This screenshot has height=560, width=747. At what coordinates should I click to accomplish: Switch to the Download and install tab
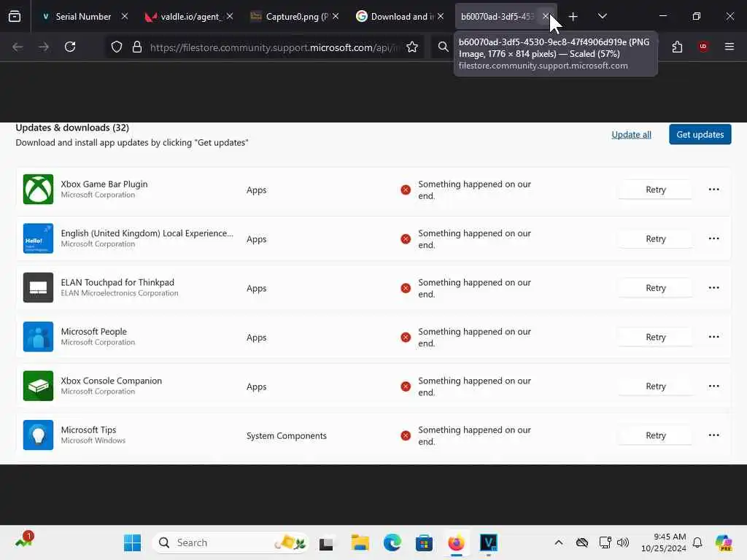pos(402,17)
